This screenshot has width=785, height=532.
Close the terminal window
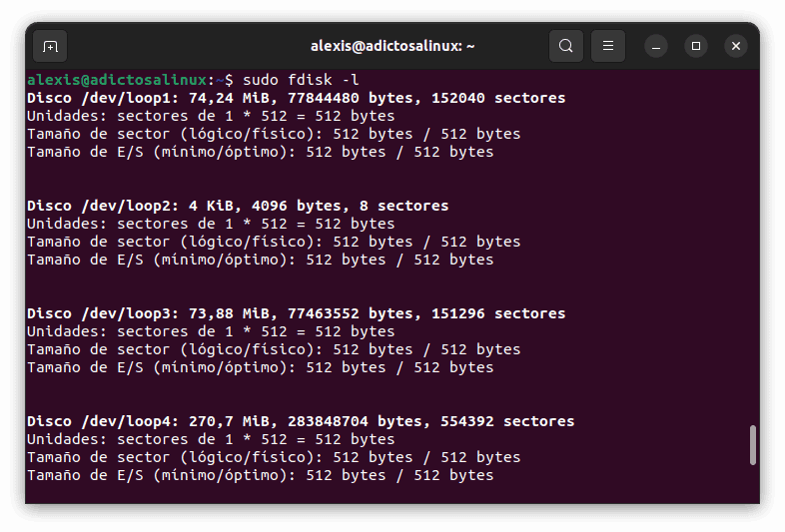coord(736,46)
